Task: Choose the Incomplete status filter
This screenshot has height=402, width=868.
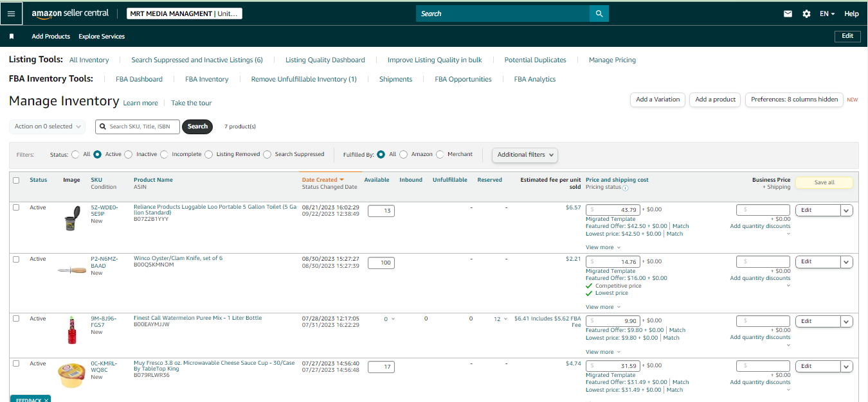Action: click(x=165, y=154)
